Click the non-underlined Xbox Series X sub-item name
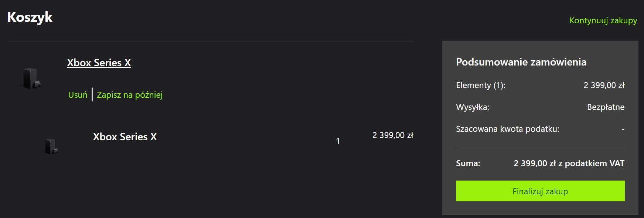Image resolution: width=644 pixels, height=218 pixels. point(125,137)
